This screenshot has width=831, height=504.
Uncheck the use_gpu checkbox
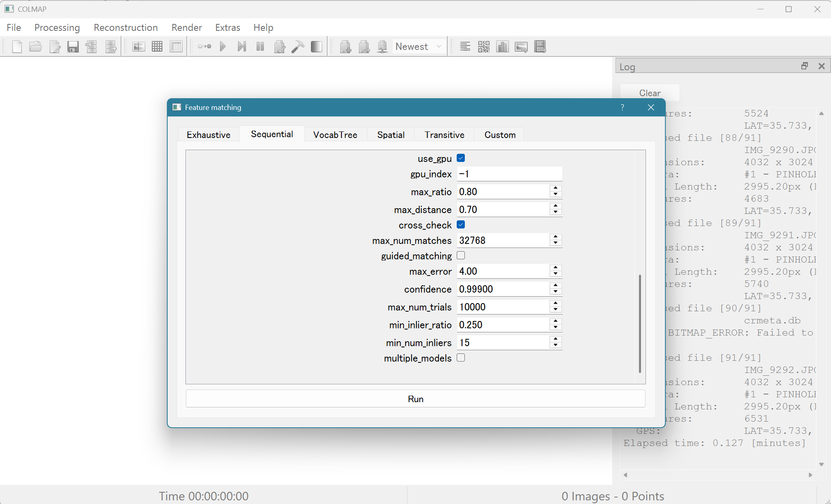tap(461, 158)
